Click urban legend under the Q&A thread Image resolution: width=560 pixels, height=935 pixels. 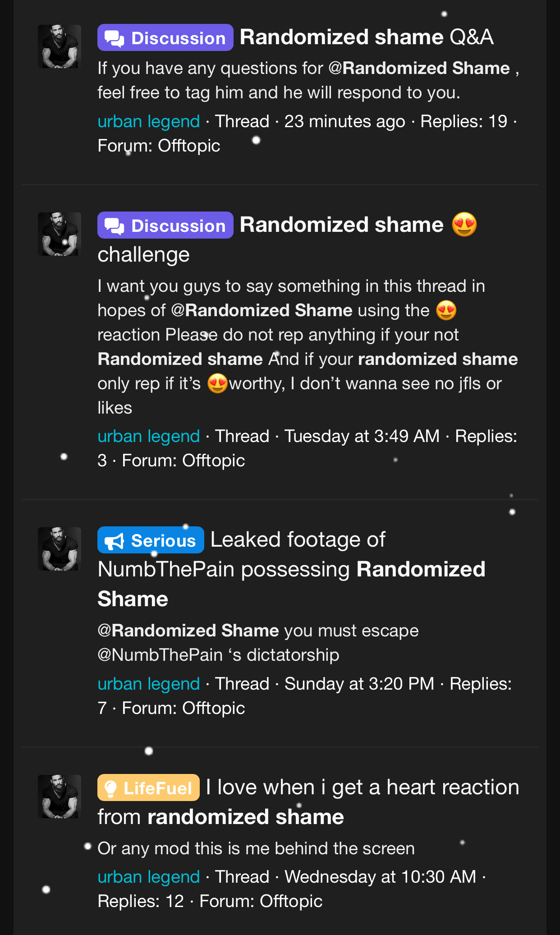click(x=148, y=121)
